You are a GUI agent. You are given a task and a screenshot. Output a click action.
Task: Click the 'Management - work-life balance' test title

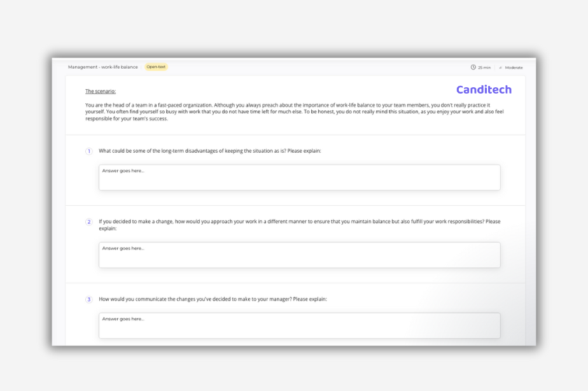tap(103, 66)
